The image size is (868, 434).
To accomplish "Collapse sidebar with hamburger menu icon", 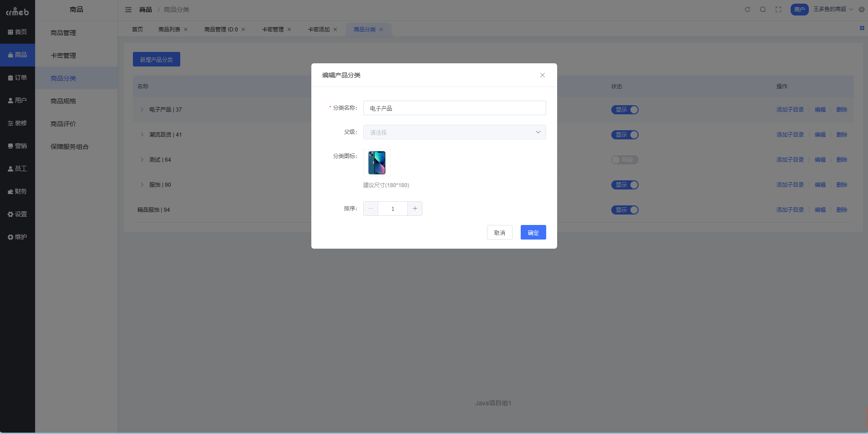I will (128, 10).
